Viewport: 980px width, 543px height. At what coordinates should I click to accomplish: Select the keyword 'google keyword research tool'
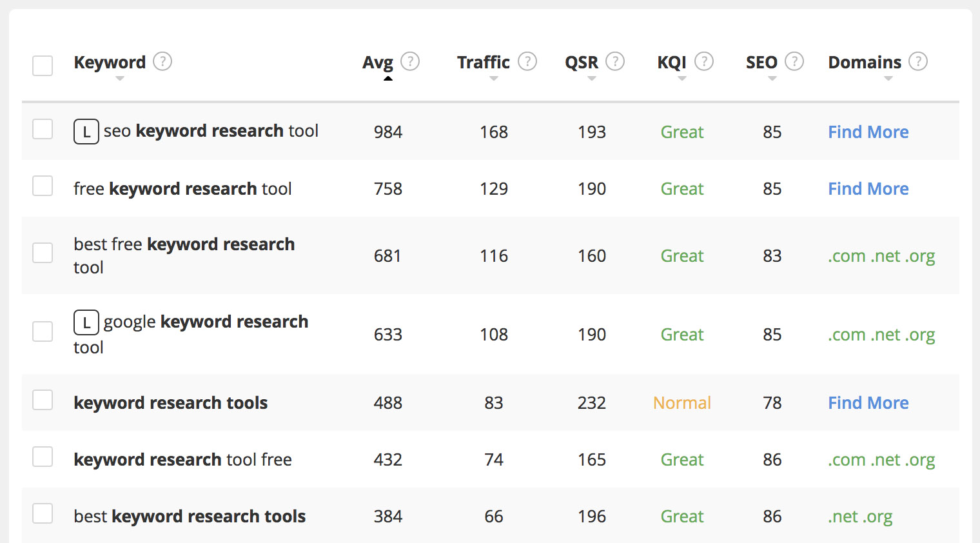coord(191,334)
